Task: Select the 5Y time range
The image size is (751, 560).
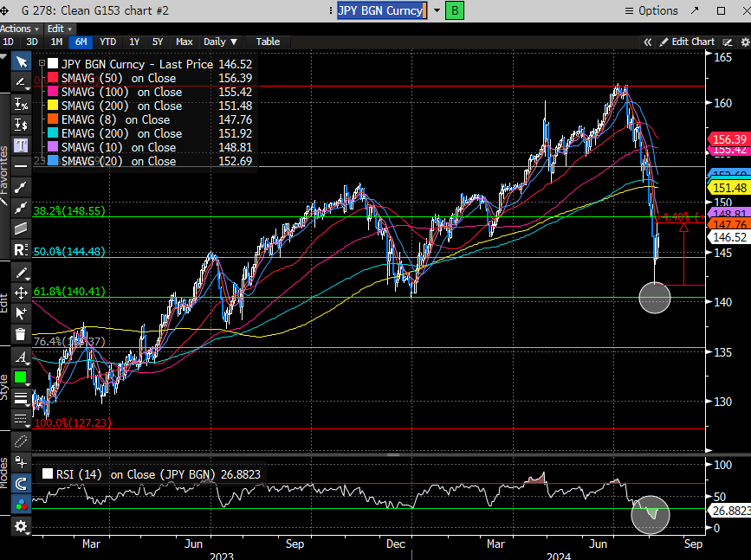Action: pos(158,42)
